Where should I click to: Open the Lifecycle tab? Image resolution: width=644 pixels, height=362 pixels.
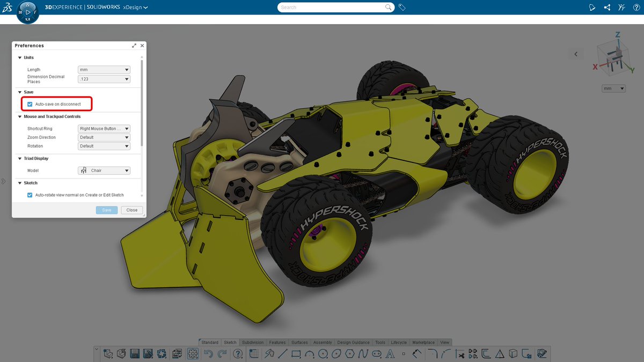click(399, 342)
